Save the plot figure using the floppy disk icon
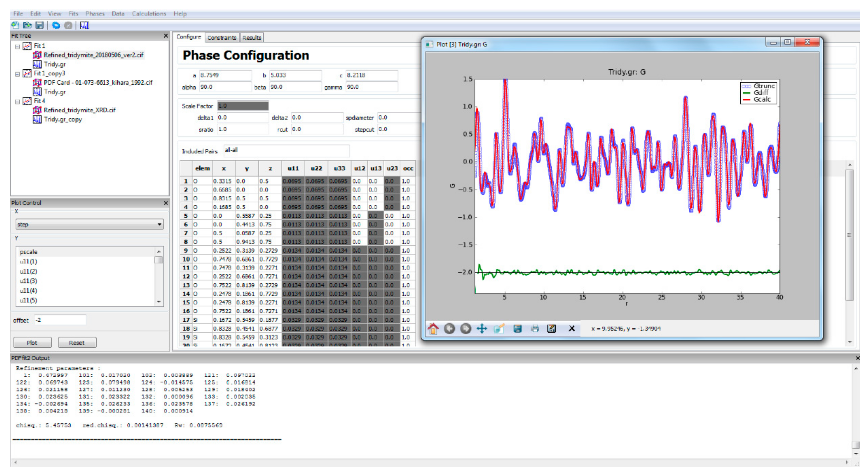The image size is (868, 476). click(518, 329)
